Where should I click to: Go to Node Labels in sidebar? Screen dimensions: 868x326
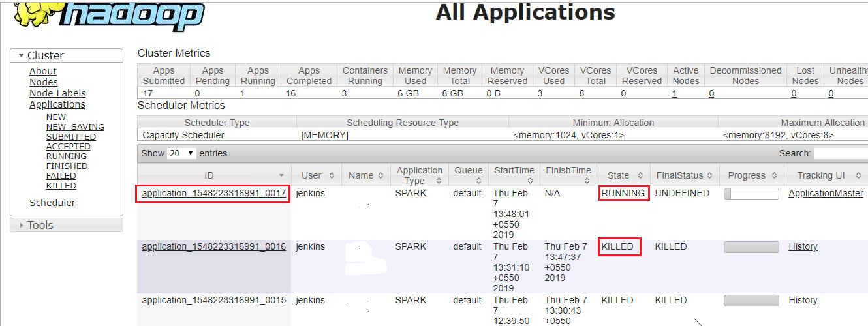(57, 93)
